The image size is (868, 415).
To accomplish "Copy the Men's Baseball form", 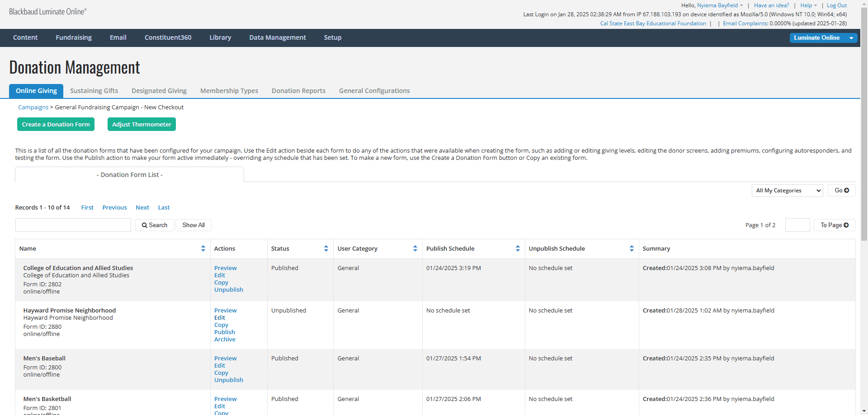I will tap(221, 373).
